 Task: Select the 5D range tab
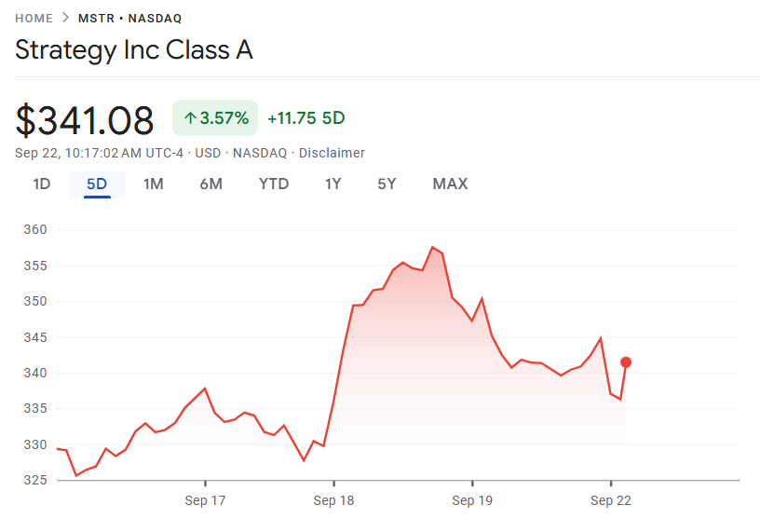pyautogui.click(x=97, y=184)
